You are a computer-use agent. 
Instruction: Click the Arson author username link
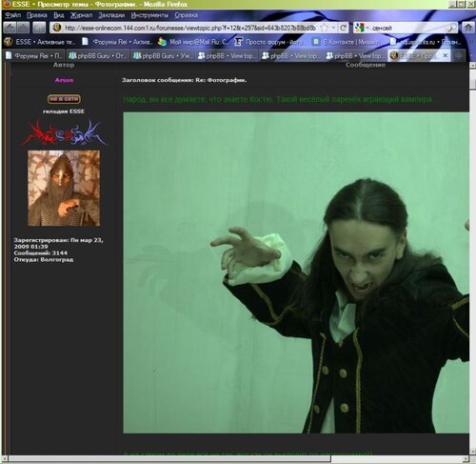64,80
